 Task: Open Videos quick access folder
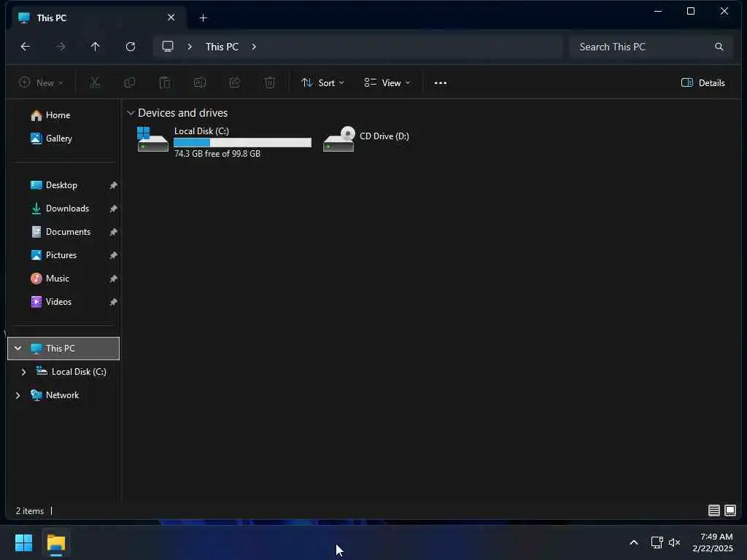(51, 302)
